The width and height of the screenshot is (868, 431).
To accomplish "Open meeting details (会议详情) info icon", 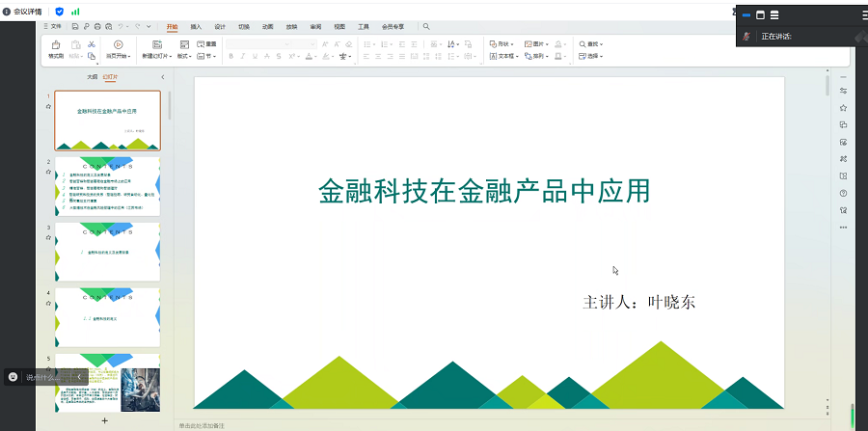I will tap(8, 11).
